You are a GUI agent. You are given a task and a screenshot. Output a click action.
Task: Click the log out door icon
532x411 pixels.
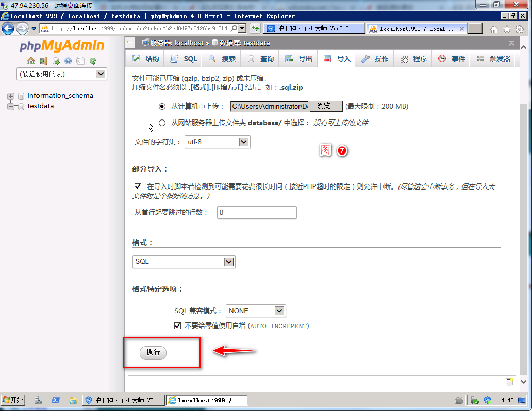pyautogui.click(x=43, y=61)
